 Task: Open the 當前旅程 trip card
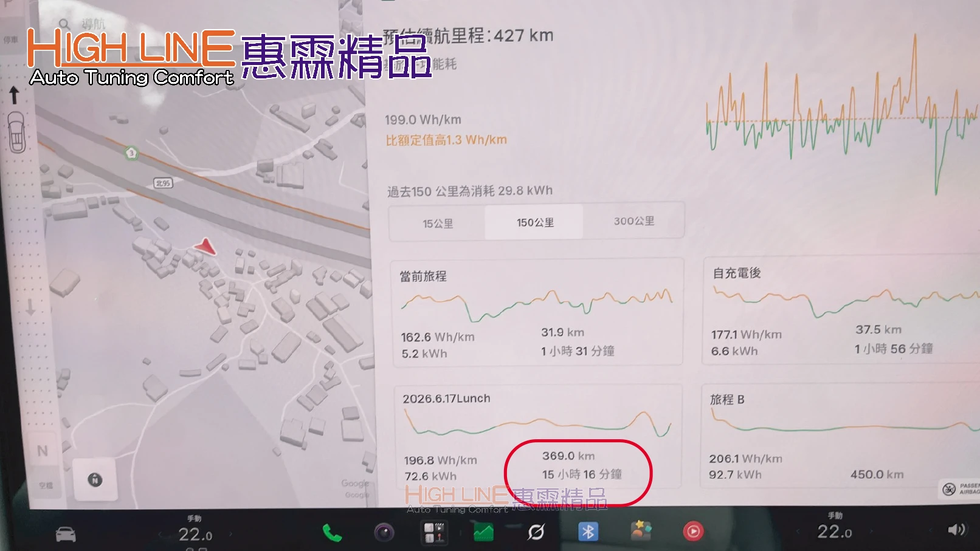[537, 312]
